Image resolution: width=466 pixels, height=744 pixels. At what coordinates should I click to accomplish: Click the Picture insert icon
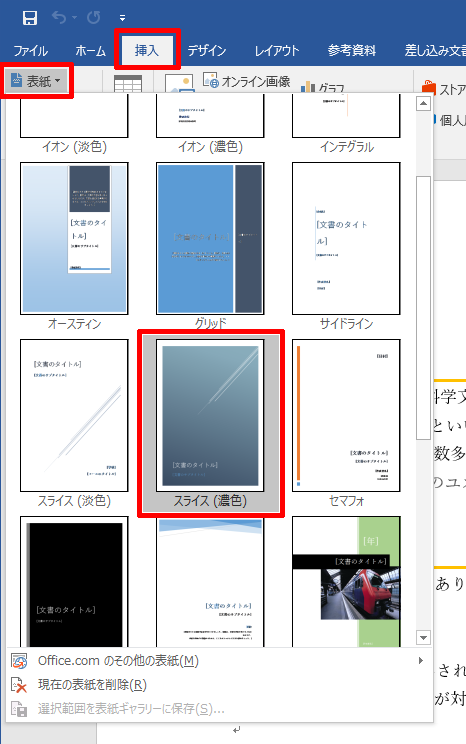click(x=179, y=84)
